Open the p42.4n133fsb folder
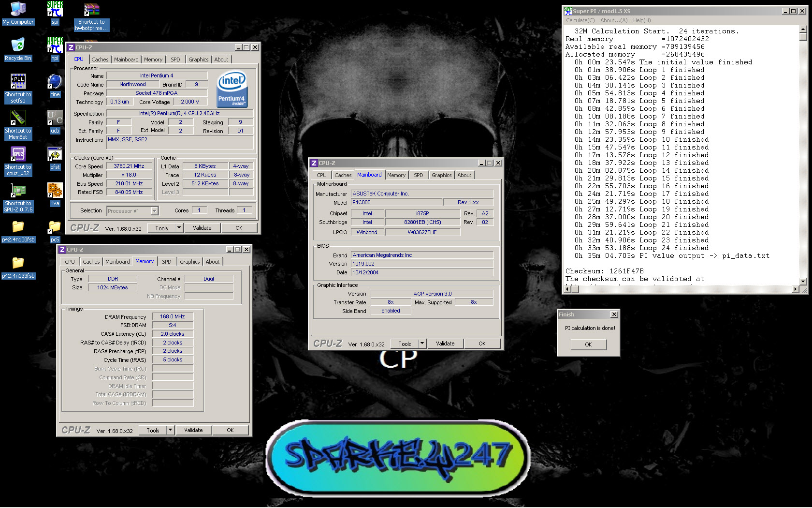Viewport: 812px width, 508px height. [x=18, y=267]
